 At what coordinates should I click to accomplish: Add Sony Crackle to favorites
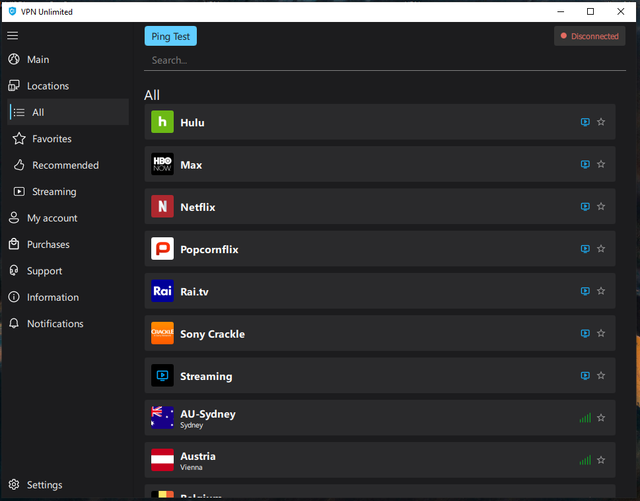tap(601, 333)
